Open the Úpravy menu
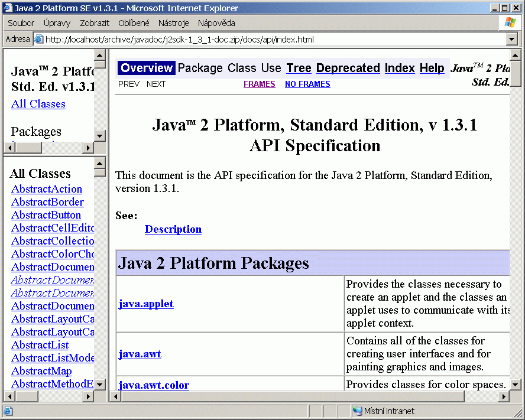Viewport: 525px width, 420px height. tap(57, 23)
